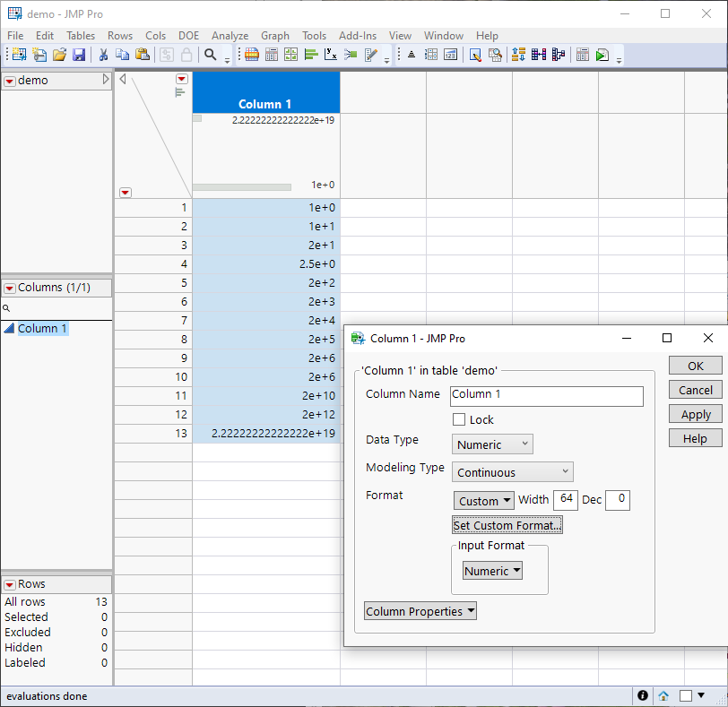
Task: Open the Input Format Numeric dropdown
Action: click(492, 571)
